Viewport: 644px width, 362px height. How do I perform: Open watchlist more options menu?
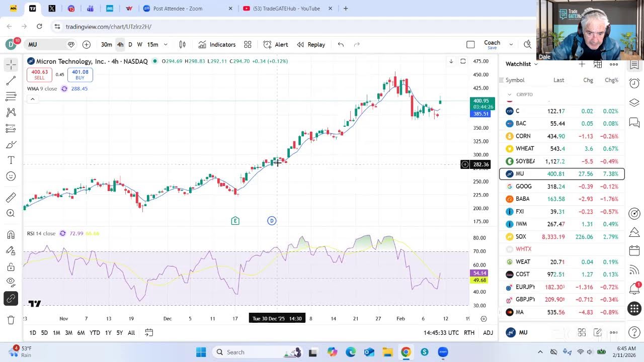pos(614,64)
